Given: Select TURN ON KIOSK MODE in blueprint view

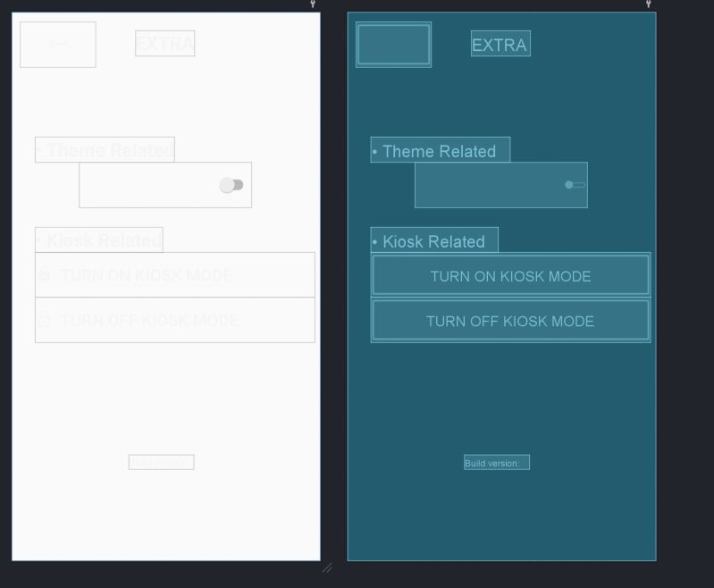Looking at the screenshot, I should pos(510,274).
